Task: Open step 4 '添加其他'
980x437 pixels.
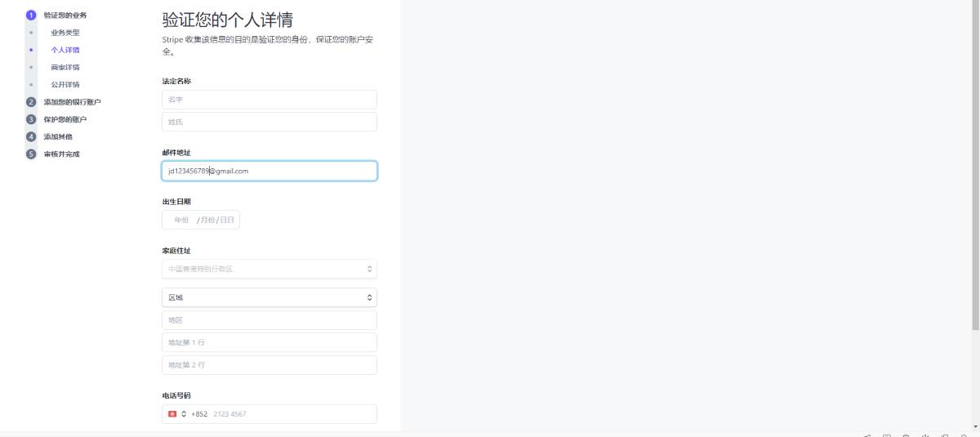Action: click(x=58, y=136)
